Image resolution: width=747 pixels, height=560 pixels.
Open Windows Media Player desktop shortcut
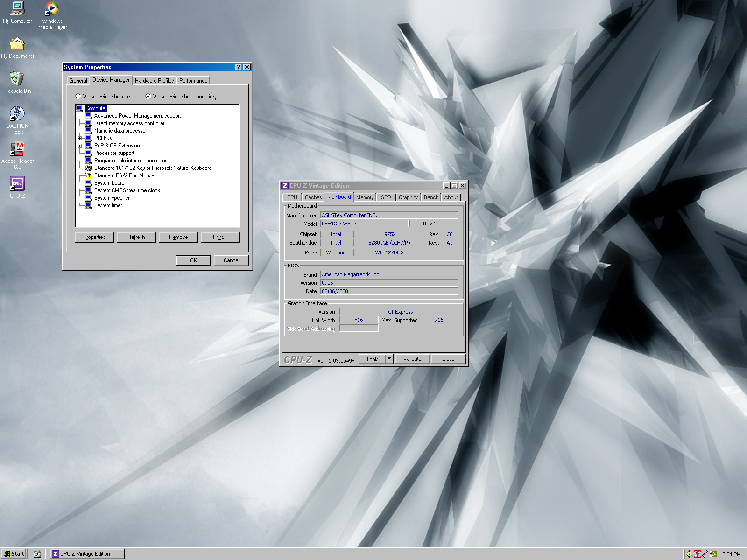[x=52, y=9]
